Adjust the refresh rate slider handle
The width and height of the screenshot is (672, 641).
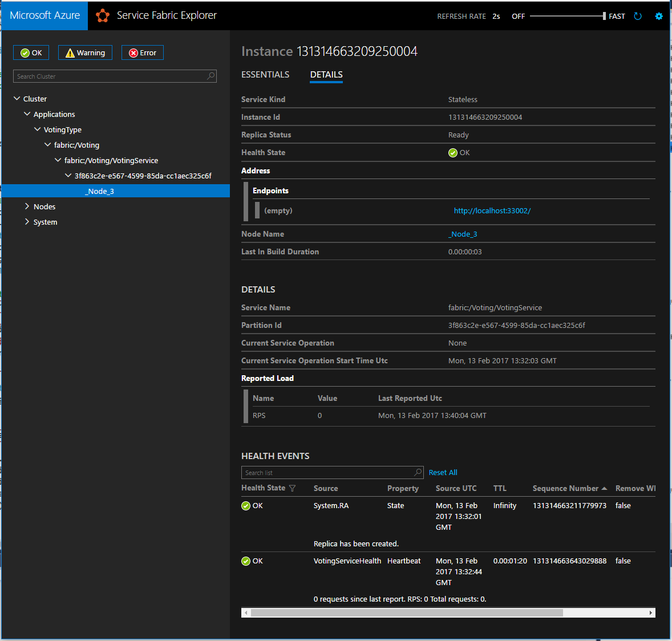pyautogui.click(x=604, y=17)
